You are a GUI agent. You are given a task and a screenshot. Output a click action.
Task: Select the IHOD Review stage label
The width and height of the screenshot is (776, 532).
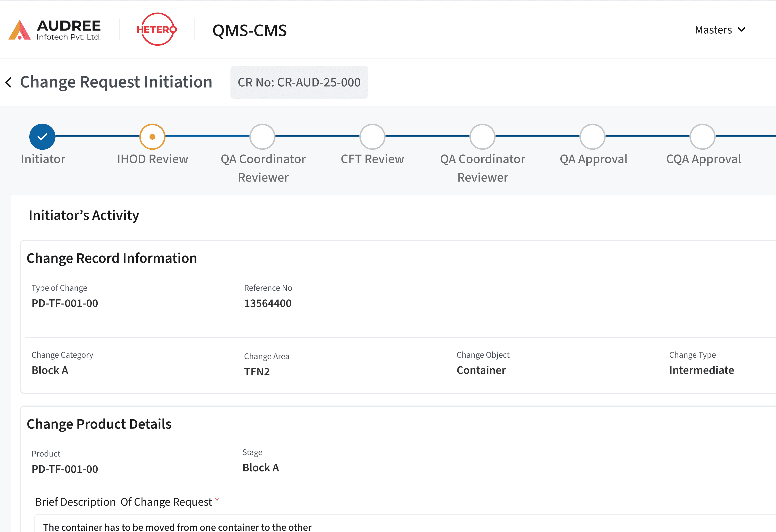click(x=152, y=159)
